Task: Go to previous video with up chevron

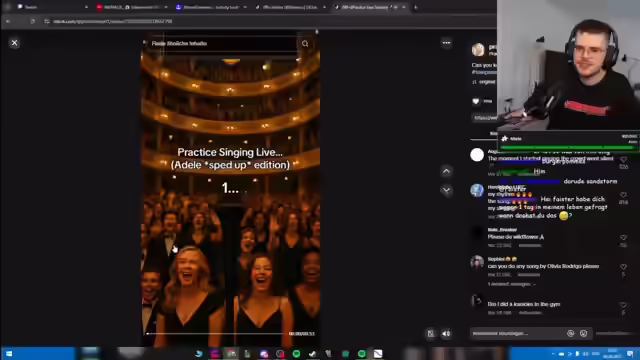Action: point(446,171)
